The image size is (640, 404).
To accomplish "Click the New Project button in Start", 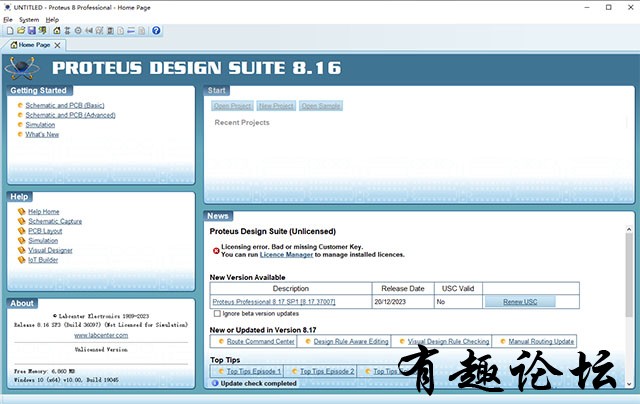I will tap(276, 106).
